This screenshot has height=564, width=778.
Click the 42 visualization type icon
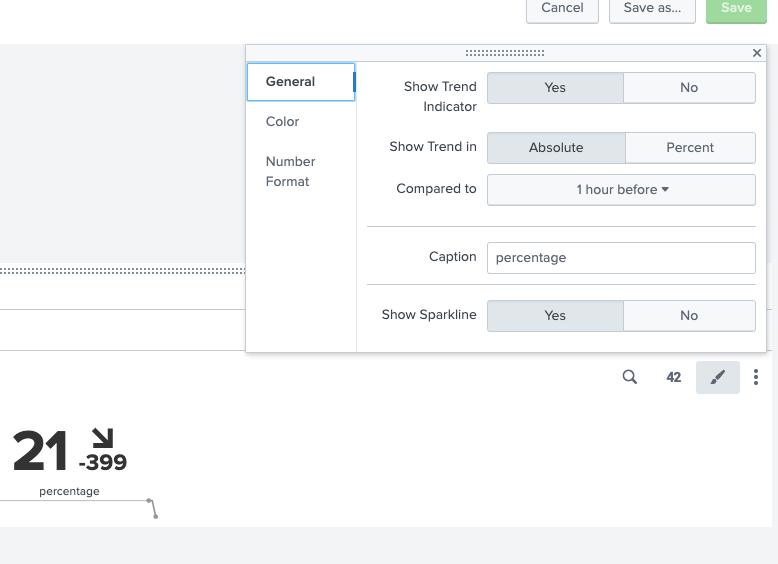click(x=673, y=377)
